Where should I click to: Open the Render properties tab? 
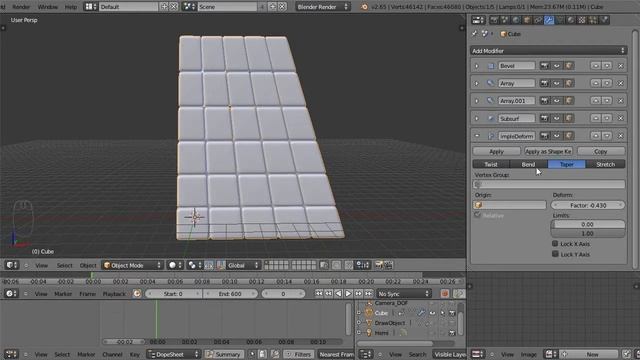(494, 20)
